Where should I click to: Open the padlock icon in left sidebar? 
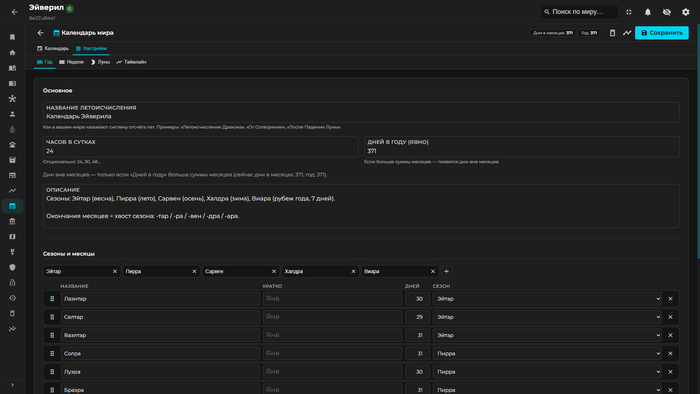[12, 282]
